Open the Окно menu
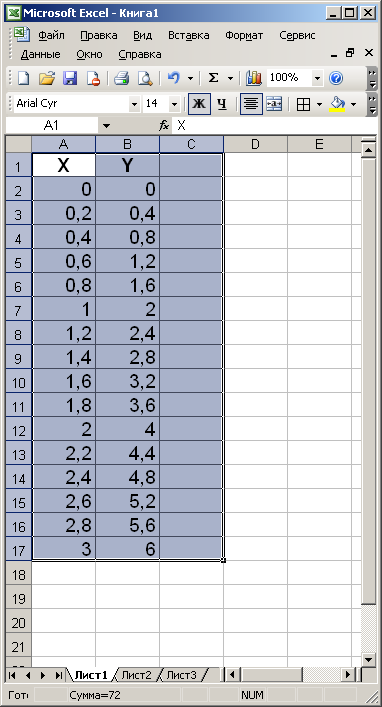This screenshot has height=707, width=382. [89, 55]
